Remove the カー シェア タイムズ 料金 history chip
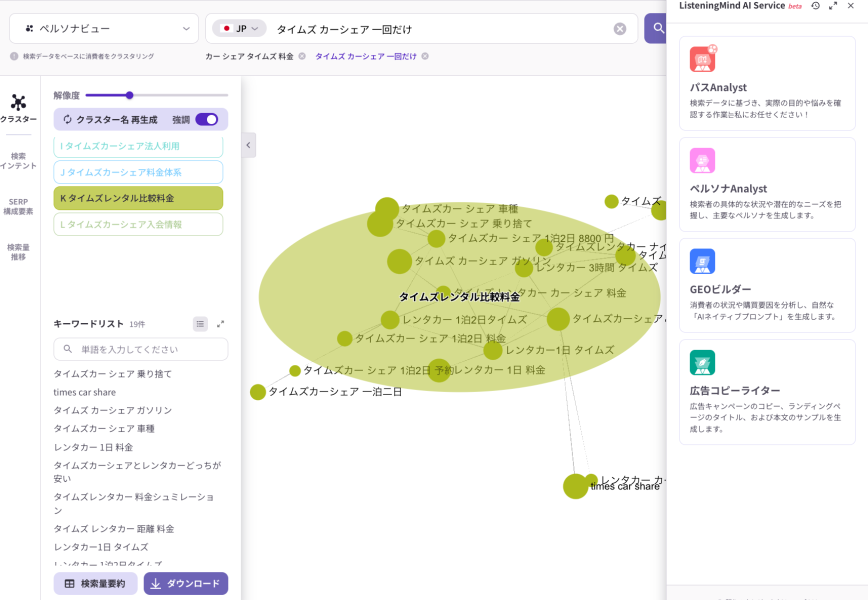Viewport: 868px width, 600px height. click(x=302, y=56)
